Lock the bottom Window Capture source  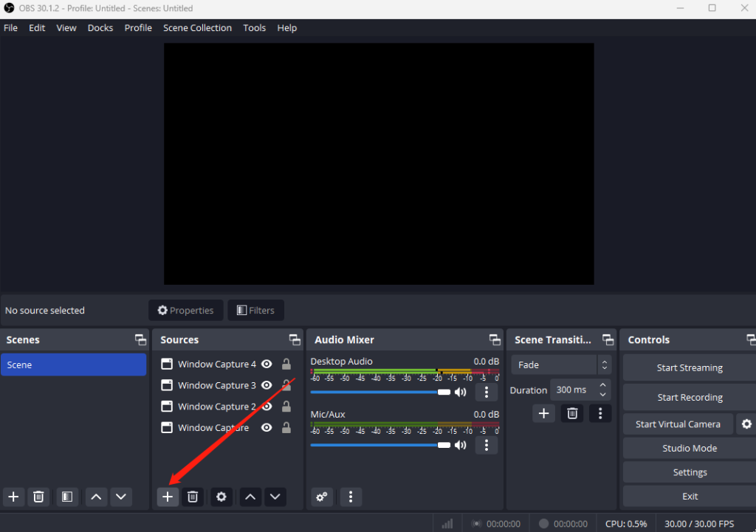point(286,428)
